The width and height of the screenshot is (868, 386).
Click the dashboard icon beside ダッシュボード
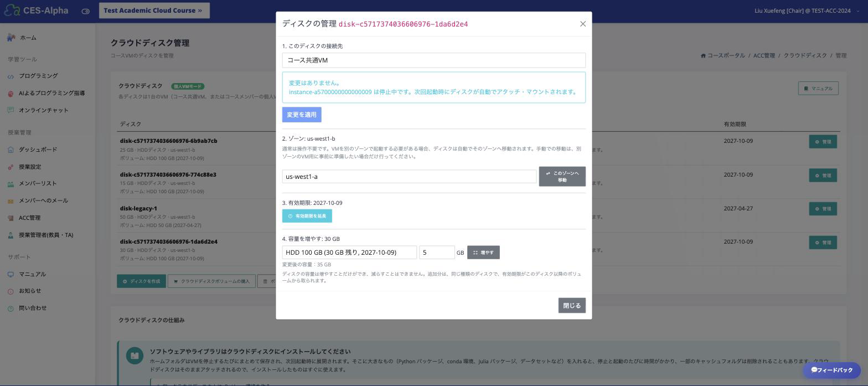tap(11, 150)
